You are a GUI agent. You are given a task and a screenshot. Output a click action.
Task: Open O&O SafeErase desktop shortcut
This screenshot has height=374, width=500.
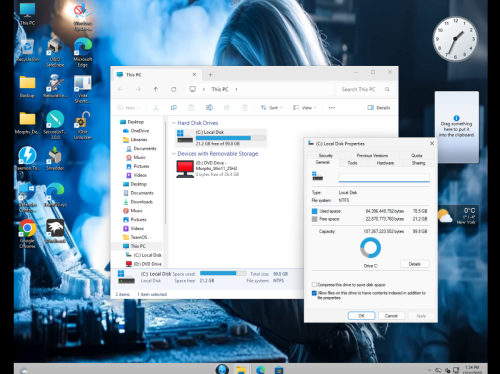click(55, 52)
